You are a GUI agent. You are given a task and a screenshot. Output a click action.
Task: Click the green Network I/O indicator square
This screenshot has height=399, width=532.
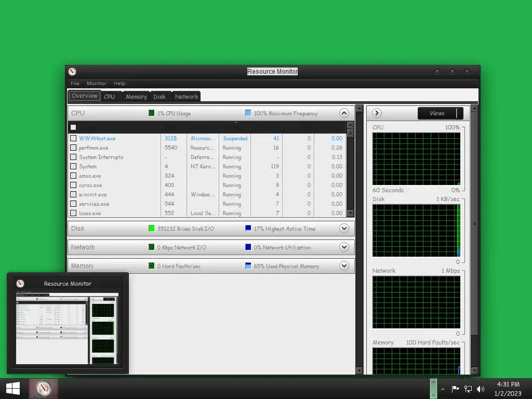click(x=151, y=247)
